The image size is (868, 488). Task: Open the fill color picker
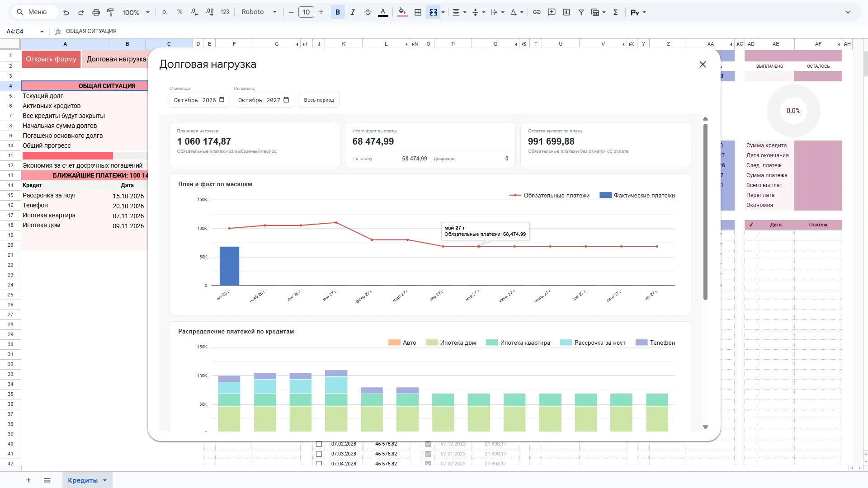(402, 12)
